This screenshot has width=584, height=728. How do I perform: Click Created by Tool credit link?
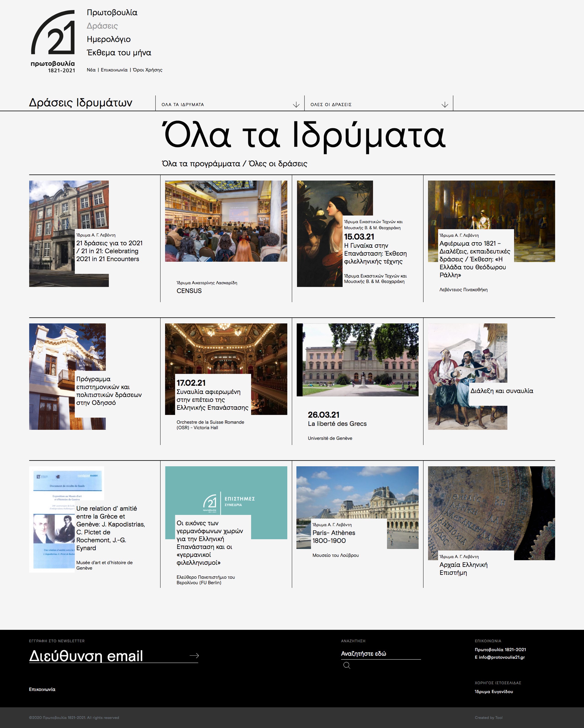[x=488, y=718]
